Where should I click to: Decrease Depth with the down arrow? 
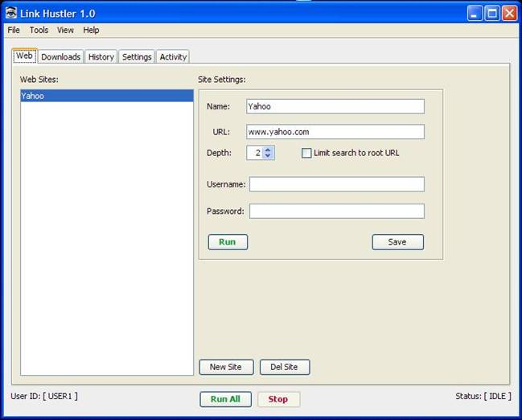click(268, 156)
